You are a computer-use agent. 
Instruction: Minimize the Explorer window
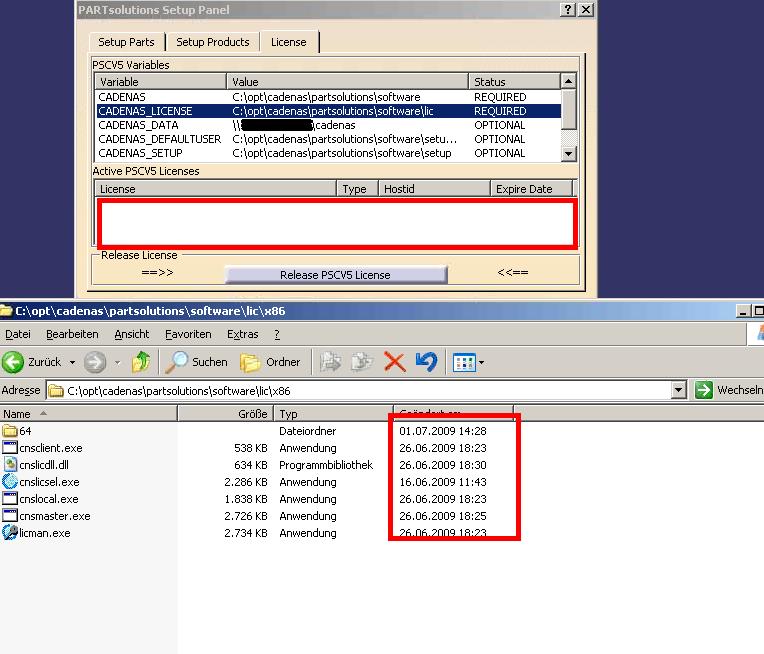743,311
